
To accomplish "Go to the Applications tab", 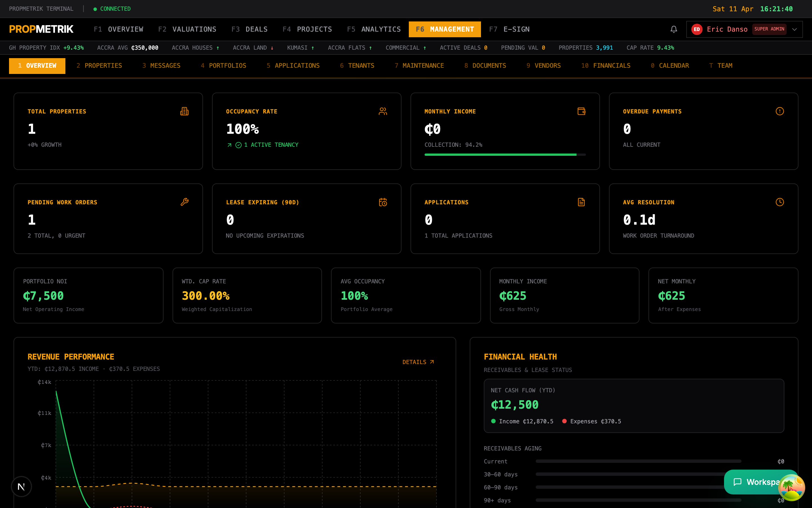I will point(293,65).
